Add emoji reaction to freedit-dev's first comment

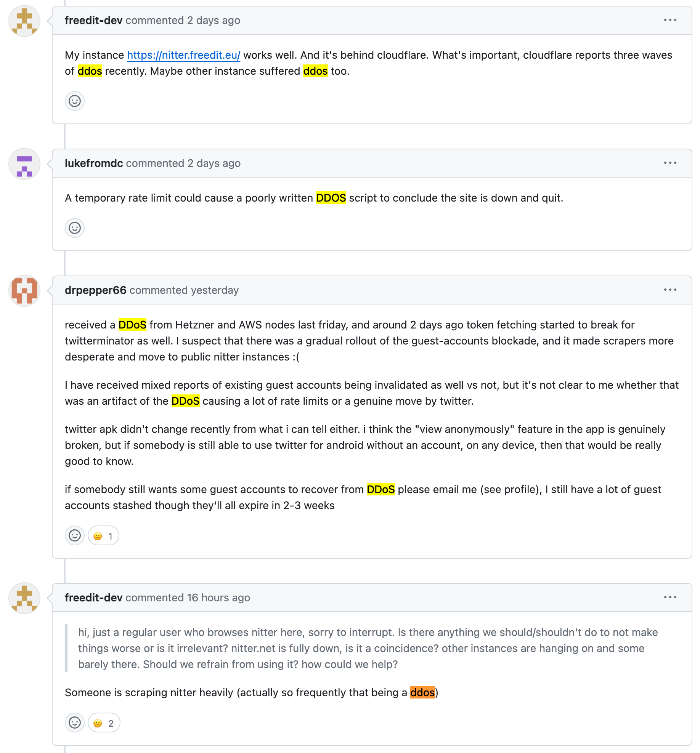click(75, 101)
